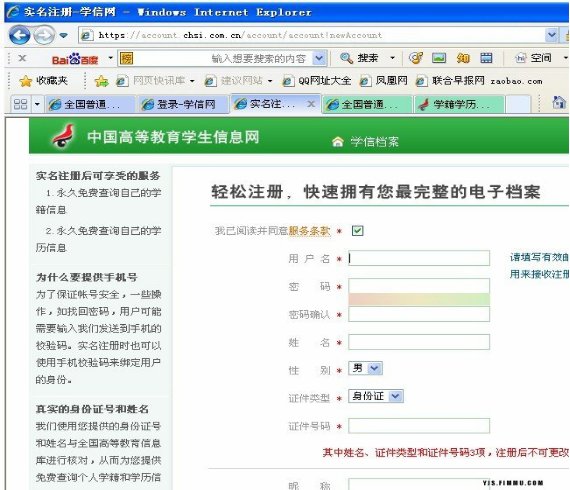This screenshot has width=570, height=490.
Task: Click the 学信档案 home icon
Action: pos(338,141)
